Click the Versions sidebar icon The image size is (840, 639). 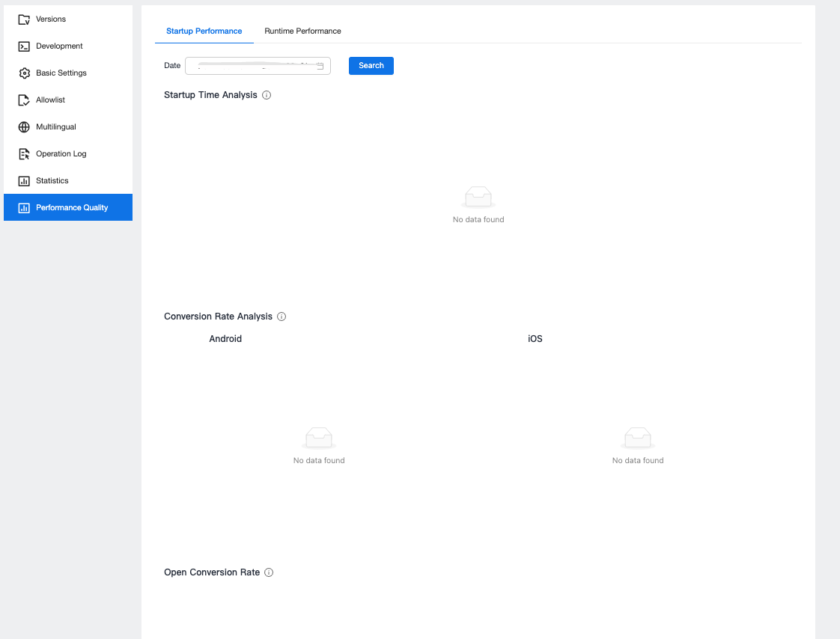24,19
